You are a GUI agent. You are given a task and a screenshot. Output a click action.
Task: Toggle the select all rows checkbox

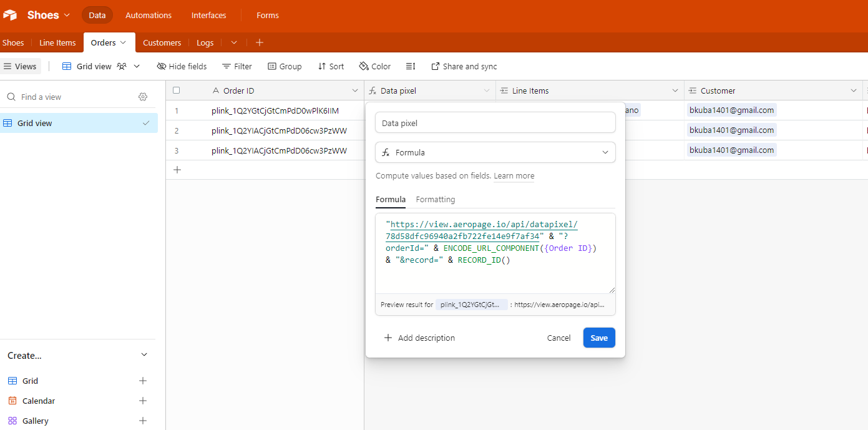coord(177,90)
